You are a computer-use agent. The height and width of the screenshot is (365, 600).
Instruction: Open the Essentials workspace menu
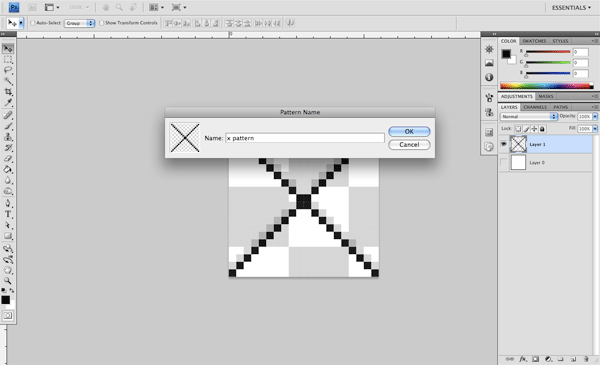tap(571, 8)
